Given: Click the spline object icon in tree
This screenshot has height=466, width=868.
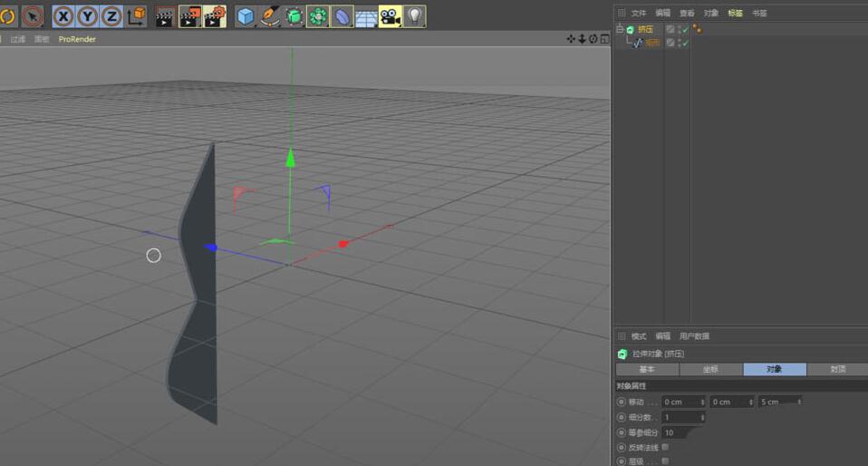Looking at the screenshot, I should [x=638, y=43].
